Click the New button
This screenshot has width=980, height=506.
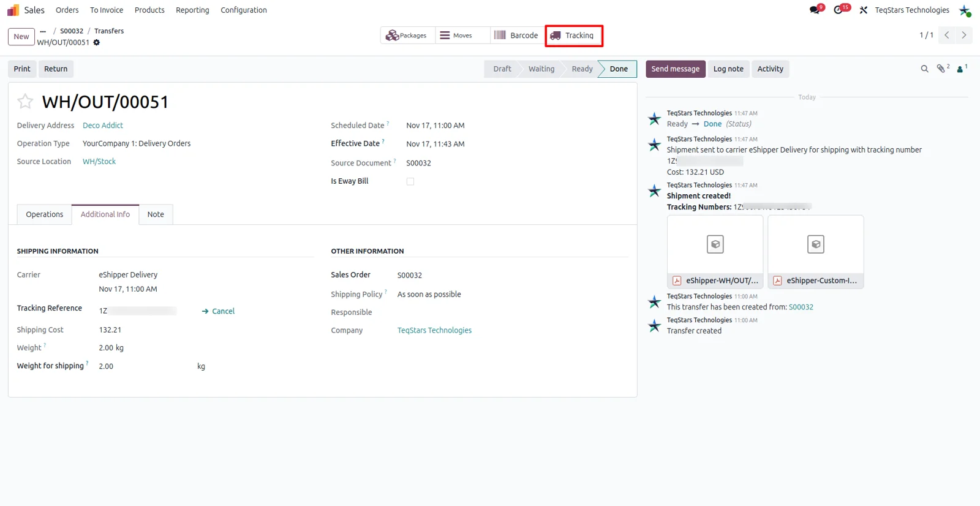21,37
